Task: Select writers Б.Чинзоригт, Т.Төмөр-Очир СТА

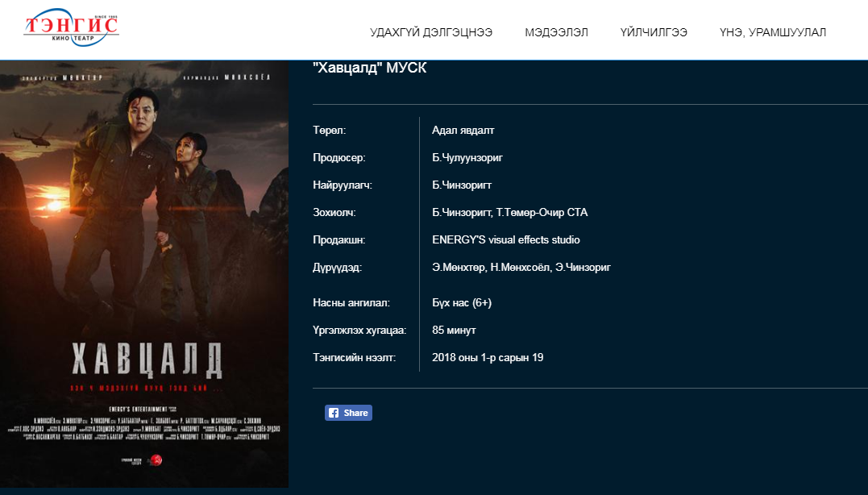Action: point(510,213)
